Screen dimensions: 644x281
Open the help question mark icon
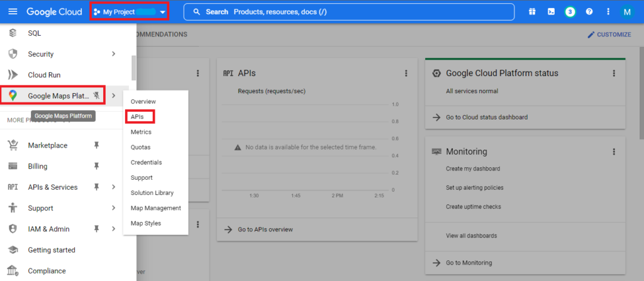[589, 12]
